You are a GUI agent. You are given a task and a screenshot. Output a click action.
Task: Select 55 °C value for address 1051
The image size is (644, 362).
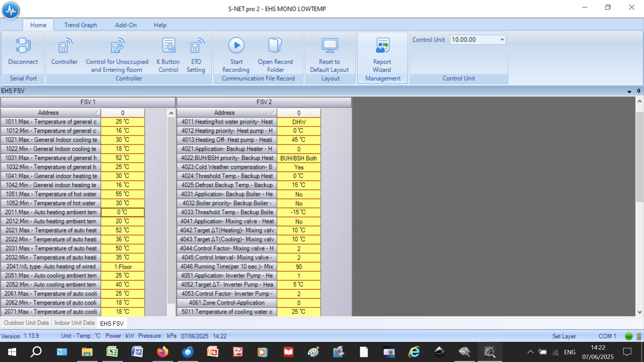coord(123,194)
